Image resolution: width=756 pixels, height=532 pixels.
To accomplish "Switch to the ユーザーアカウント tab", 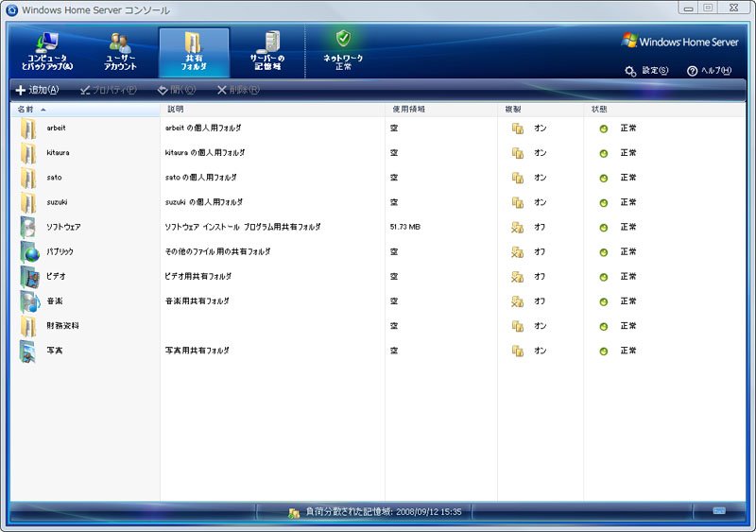I will point(121,52).
